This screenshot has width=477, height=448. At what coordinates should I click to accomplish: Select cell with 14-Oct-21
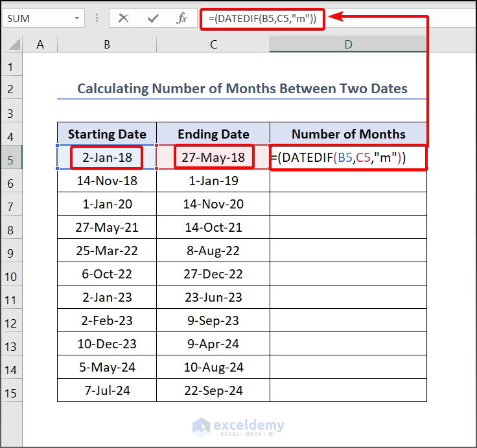click(x=213, y=227)
